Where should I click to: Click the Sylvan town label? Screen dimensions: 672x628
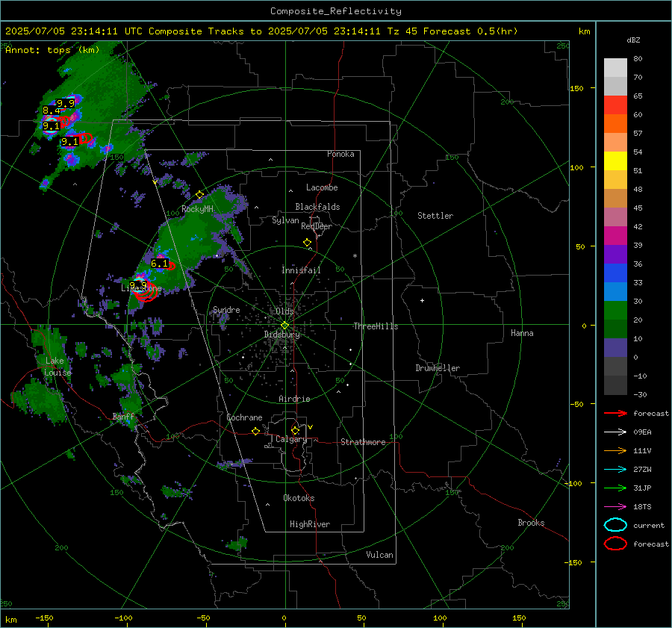pyautogui.click(x=285, y=220)
